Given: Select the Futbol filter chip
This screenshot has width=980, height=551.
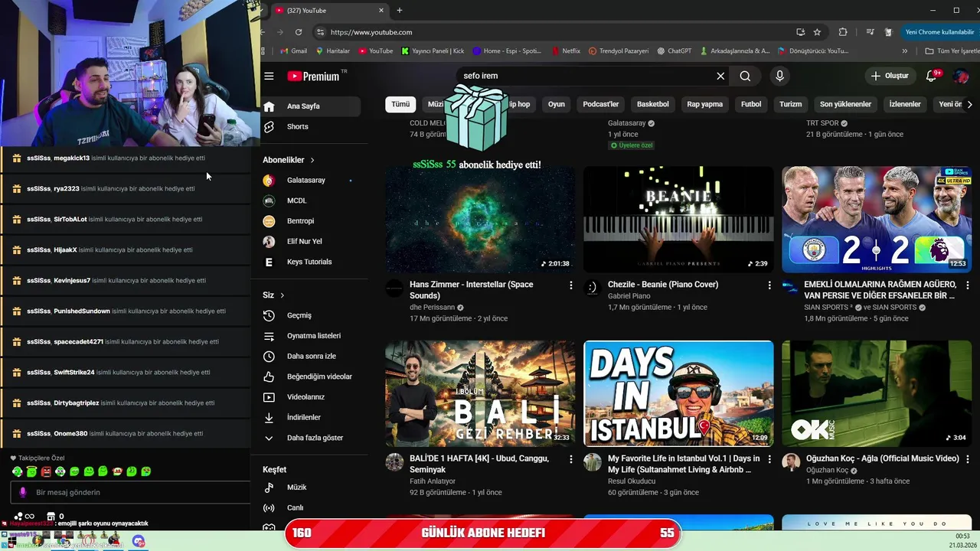Looking at the screenshot, I should pyautogui.click(x=751, y=104).
